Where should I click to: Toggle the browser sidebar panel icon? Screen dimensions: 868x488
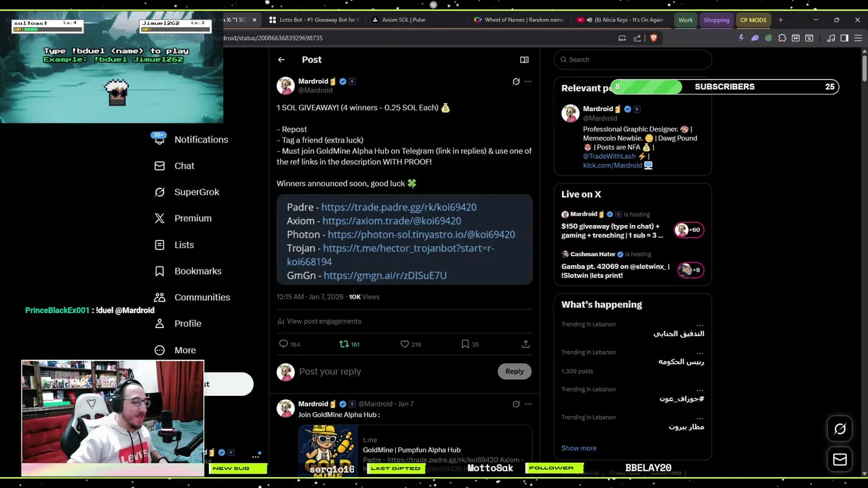tap(844, 38)
